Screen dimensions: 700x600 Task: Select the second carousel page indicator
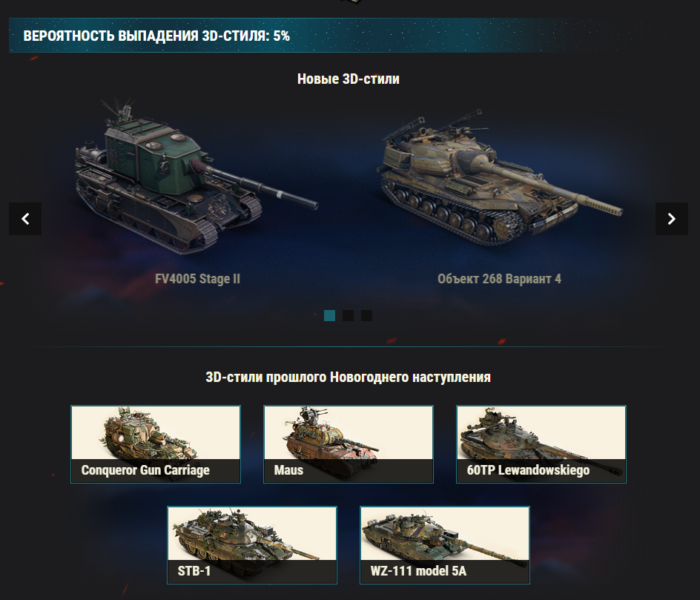(349, 316)
